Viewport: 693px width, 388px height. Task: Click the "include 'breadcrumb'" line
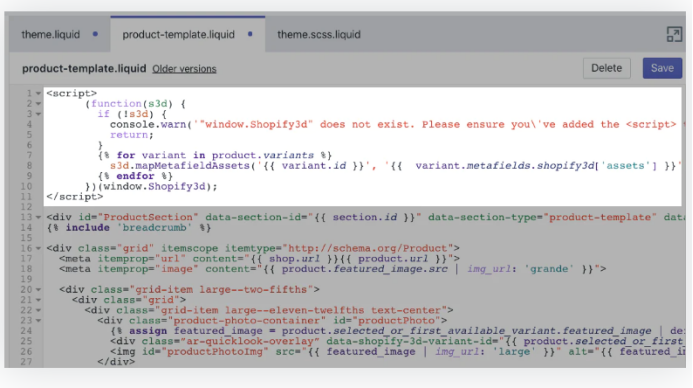coord(129,228)
